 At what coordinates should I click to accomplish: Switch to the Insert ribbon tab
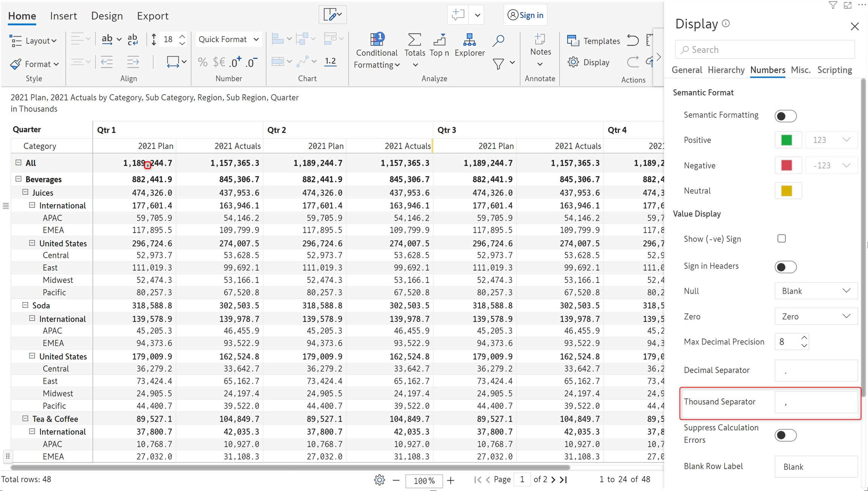pyautogui.click(x=63, y=16)
